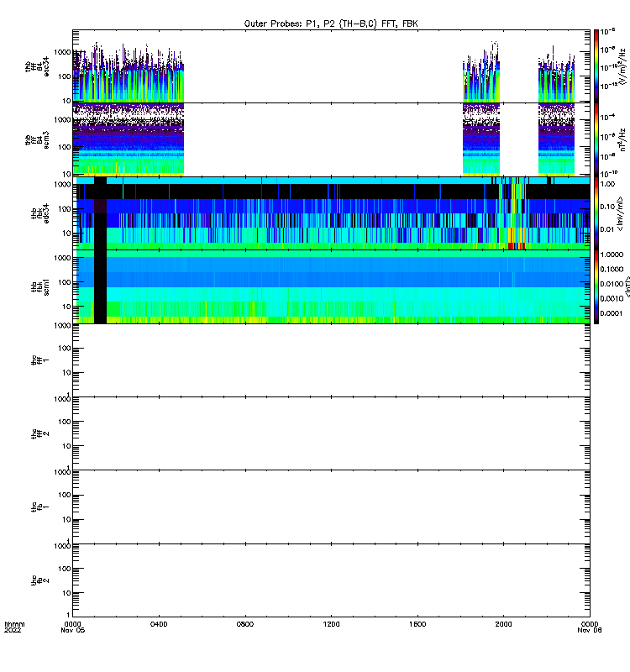
Task: Click the 'thc fb 1' panel label
Action: 40,507
